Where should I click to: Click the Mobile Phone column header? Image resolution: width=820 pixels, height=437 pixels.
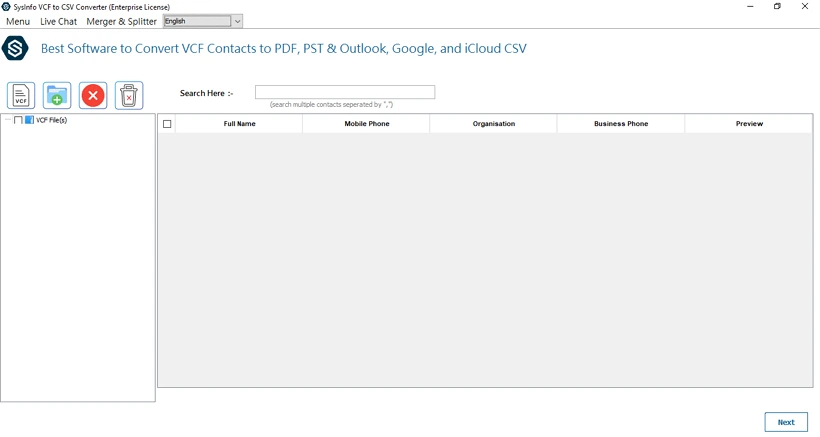click(x=366, y=124)
